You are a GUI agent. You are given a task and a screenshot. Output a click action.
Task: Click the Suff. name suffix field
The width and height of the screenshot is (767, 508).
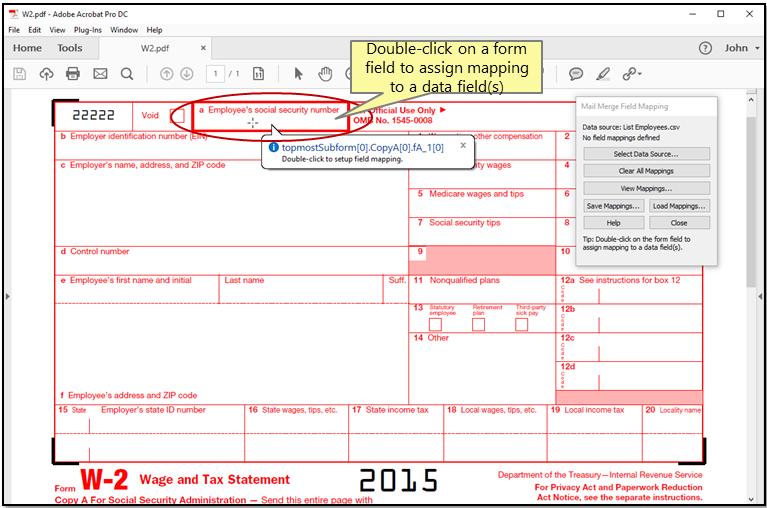pos(395,289)
